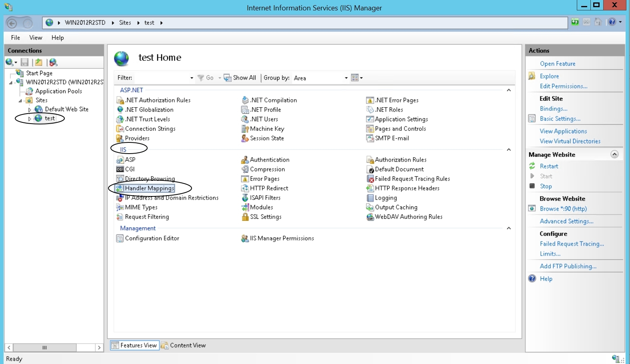630x364 pixels.
Task: Open the File menu
Action: 16,38
